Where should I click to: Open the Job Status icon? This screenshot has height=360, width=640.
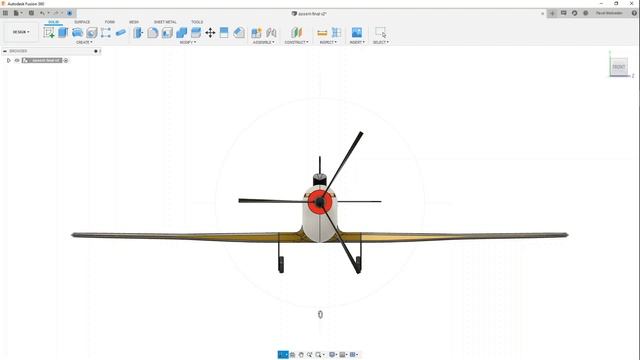574,13
